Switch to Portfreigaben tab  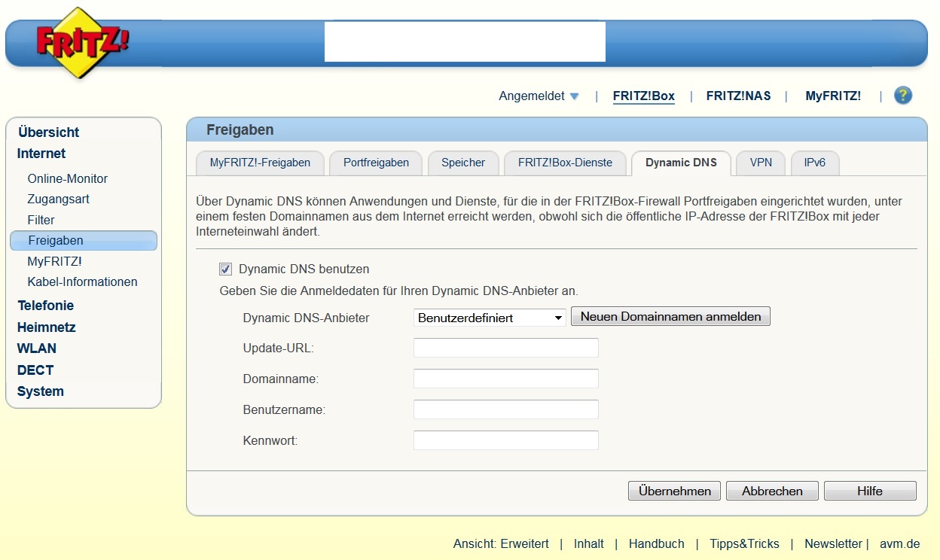click(x=376, y=163)
